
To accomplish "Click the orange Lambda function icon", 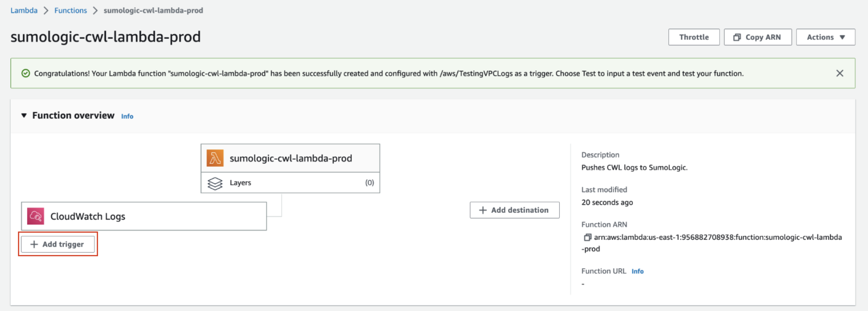I will click(215, 158).
